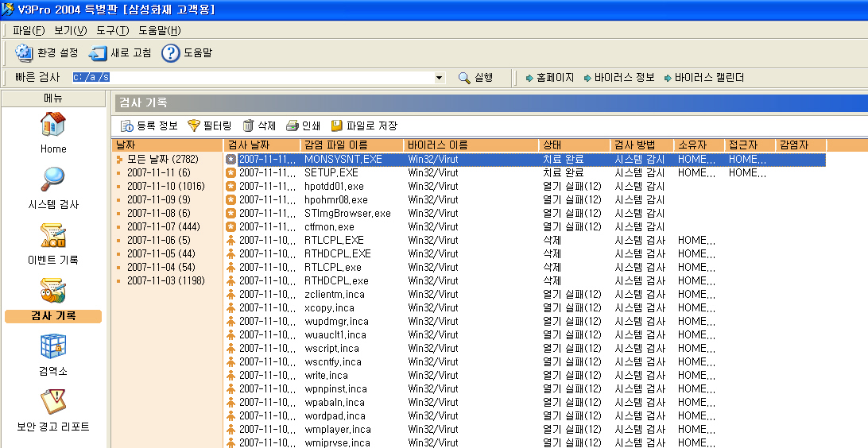868x448 pixels.
Task: Click the 새로 고침 refresh icon
Action: point(98,53)
